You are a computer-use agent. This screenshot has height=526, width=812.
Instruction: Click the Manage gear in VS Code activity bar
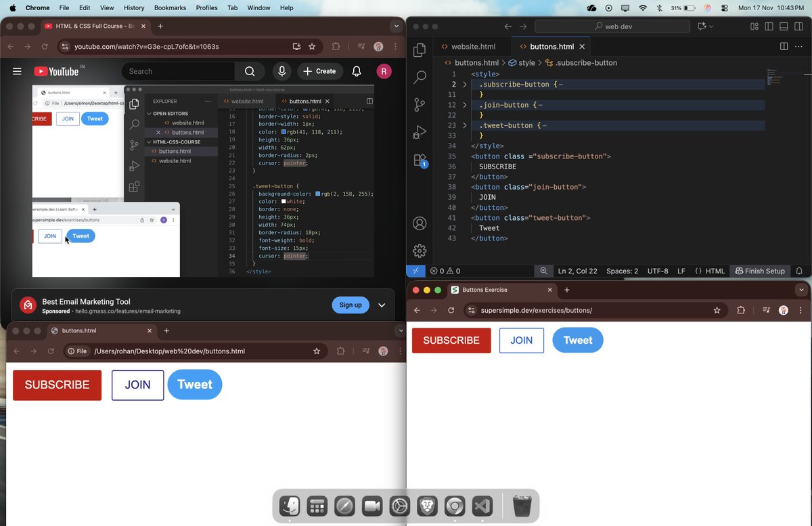tap(420, 250)
